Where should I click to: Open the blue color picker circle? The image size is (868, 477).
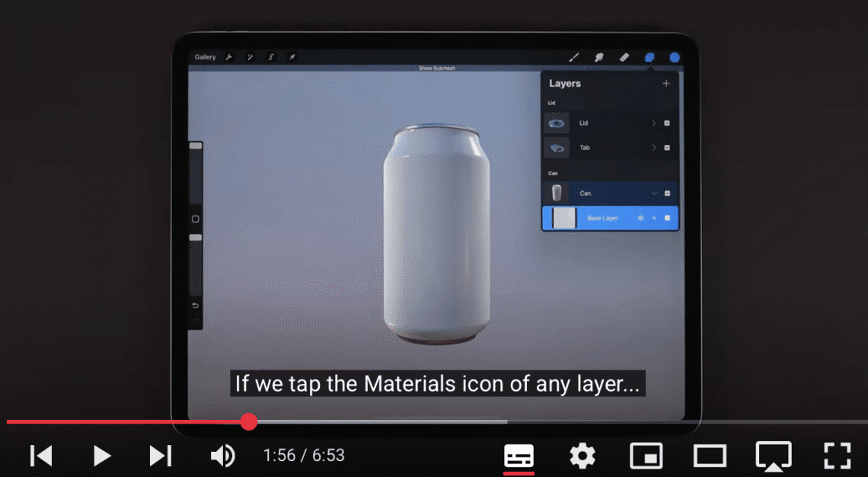point(675,57)
